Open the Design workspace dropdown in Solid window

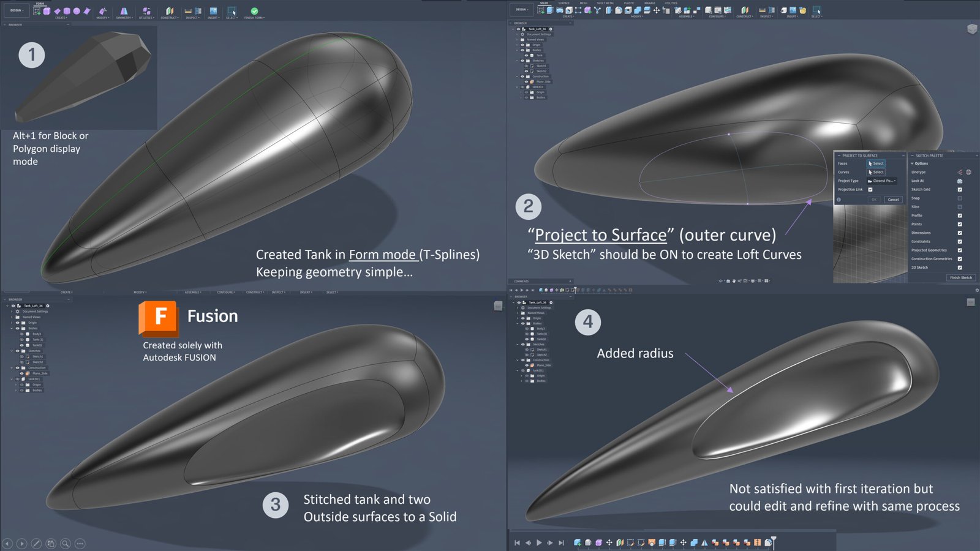(x=522, y=10)
